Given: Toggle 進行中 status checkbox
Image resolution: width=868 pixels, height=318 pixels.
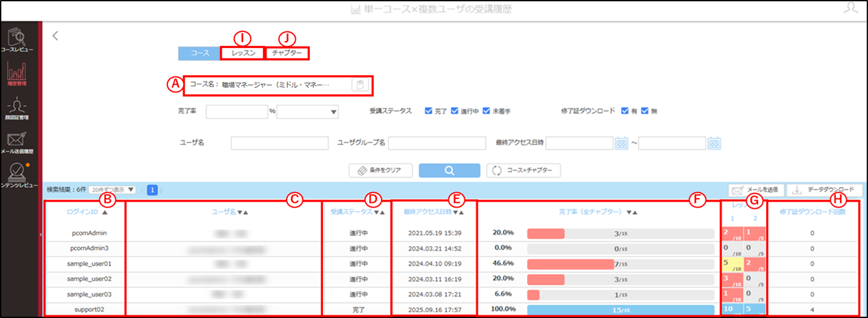Looking at the screenshot, I should pos(455,111).
